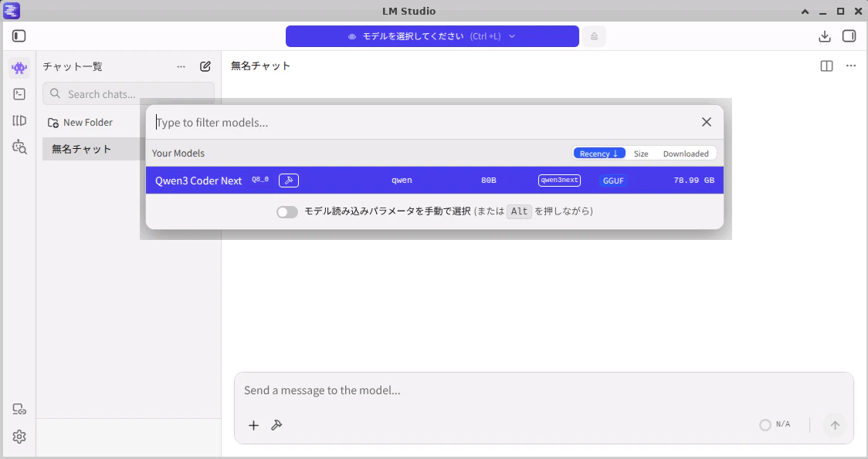This screenshot has width=868, height=459.
Task: Click the LM Studio app icon
Action: [x=12, y=11]
